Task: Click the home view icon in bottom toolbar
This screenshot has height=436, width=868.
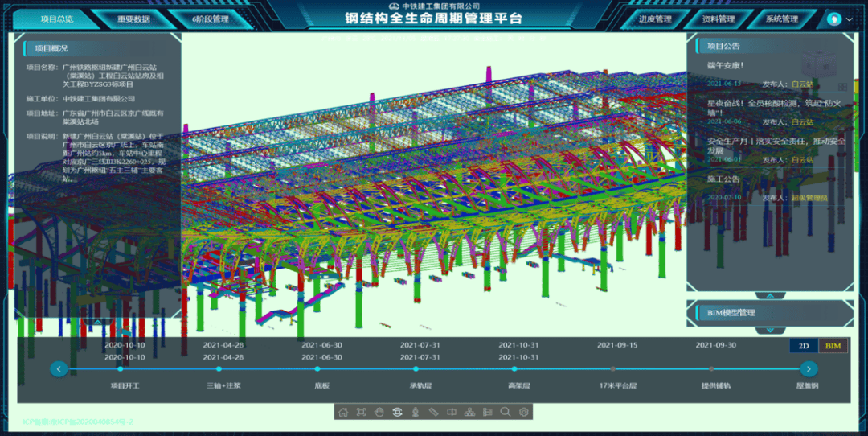Action: (x=343, y=412)
